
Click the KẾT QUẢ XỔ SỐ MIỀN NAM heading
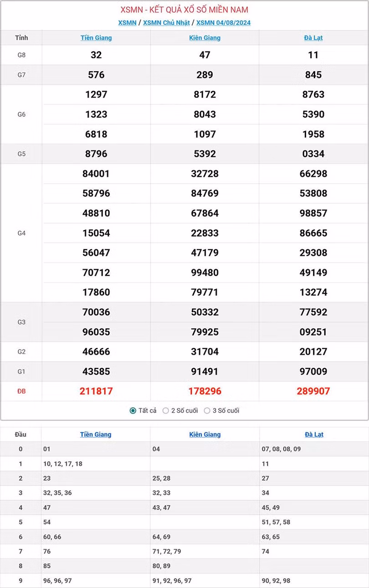(184, 10)
